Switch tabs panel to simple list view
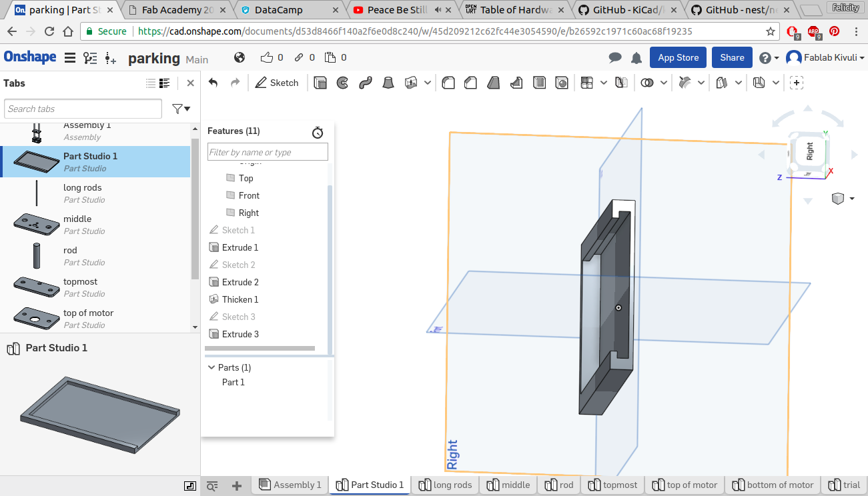This screenshot has height=496, width=868. pyautogui.click(x=151, y=83)
